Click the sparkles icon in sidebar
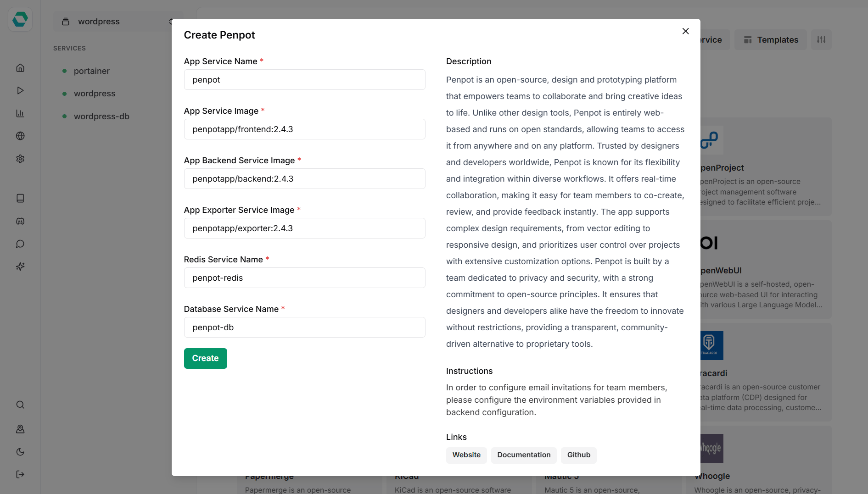Viewport: 868px width, 494px height. pyautogui.click(x=20, y=266)
